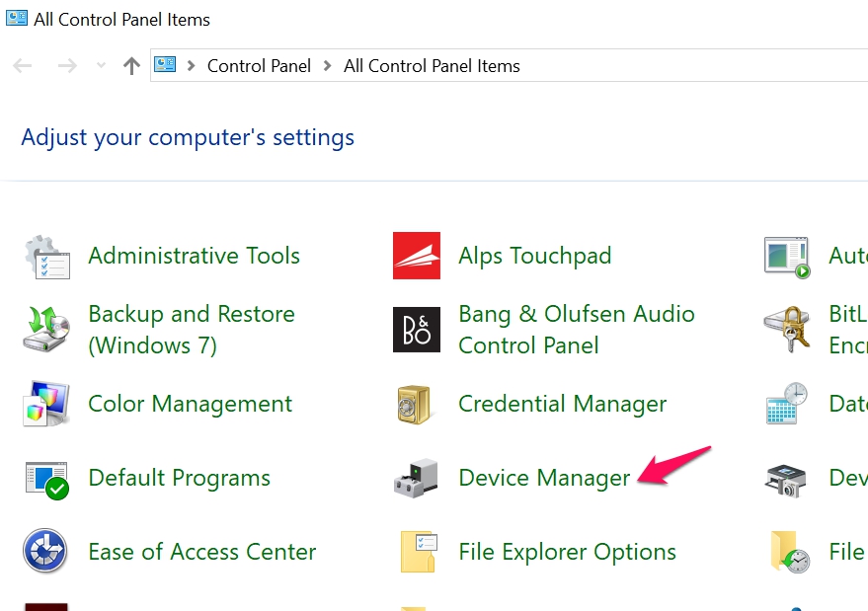The width and height of the screenshot is (868, 611).
Task: Click the Backup and Restore icon
Action: pyautogui.click(x=46, y=329)
